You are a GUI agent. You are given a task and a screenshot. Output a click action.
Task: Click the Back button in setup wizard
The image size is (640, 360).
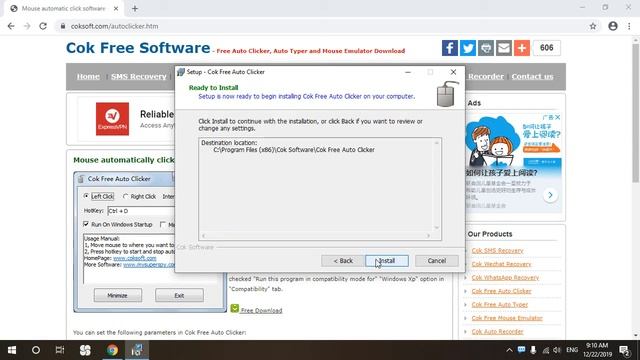tap(343, 261)
